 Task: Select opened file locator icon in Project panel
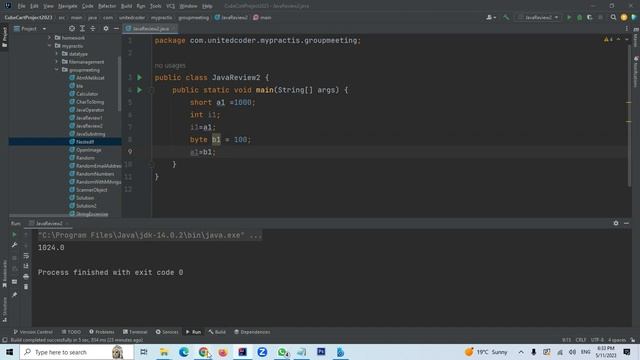72,29
